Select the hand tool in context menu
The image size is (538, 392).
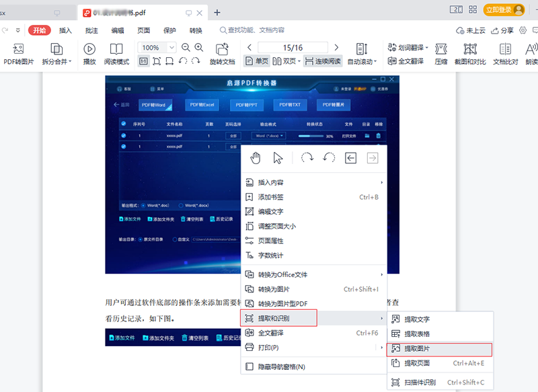[256, 158]
